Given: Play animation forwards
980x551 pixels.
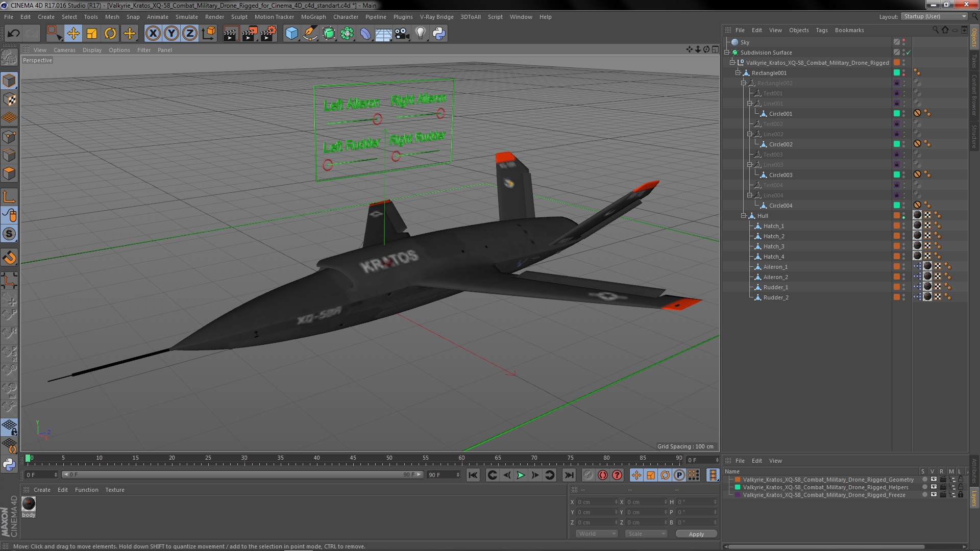Looking at the screenshot, I should click(521, 475).
